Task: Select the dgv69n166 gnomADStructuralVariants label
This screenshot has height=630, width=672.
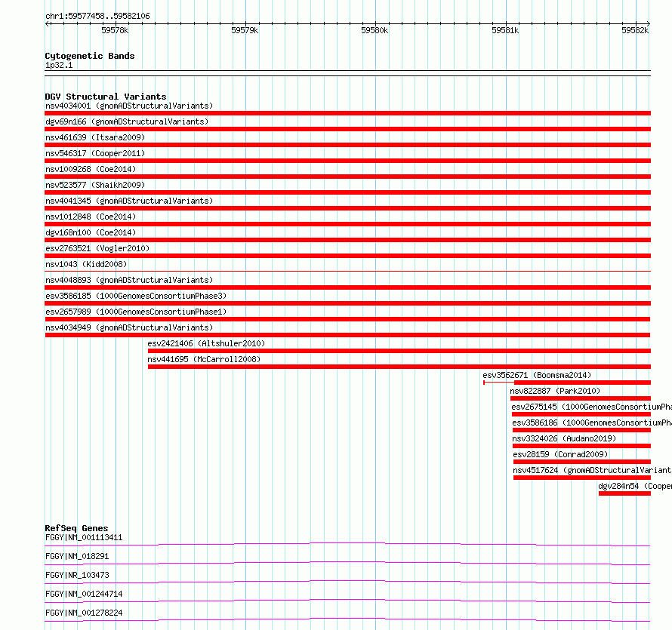Action: coord(127,121)
